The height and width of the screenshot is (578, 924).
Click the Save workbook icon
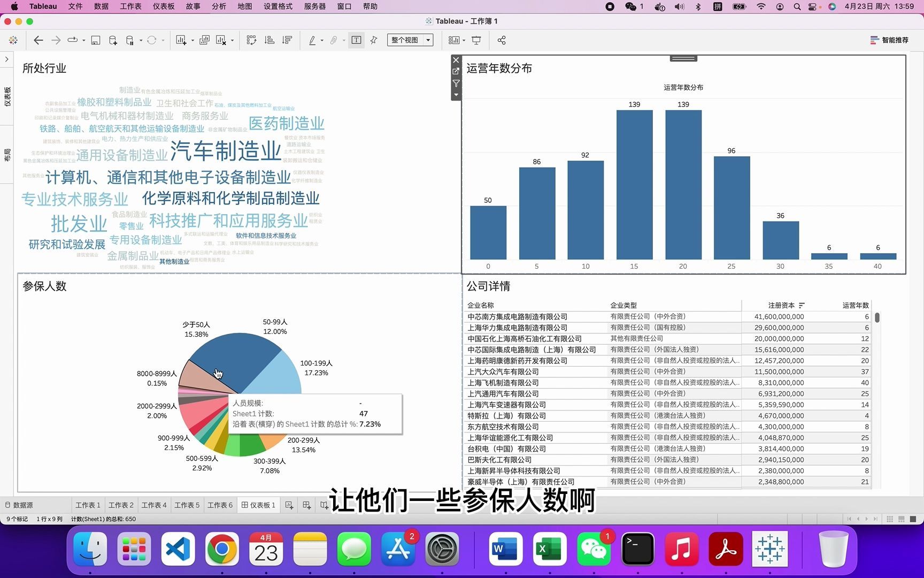(96, 40)
